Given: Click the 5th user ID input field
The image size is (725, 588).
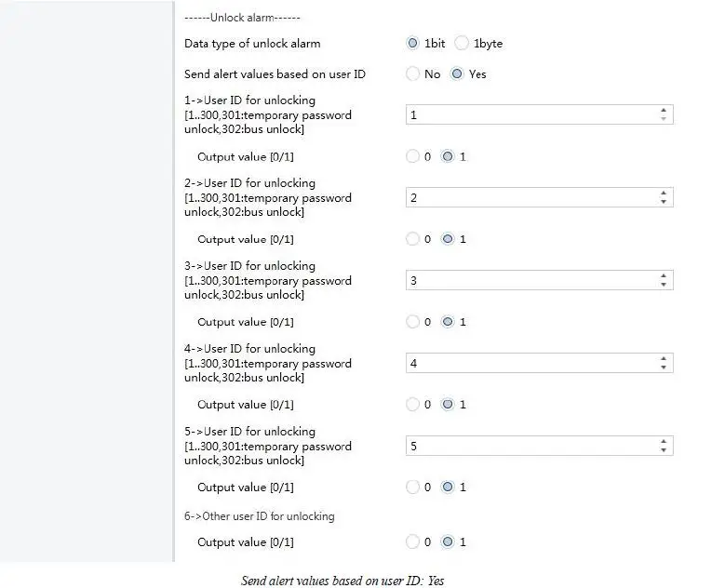Looking at the screenshot, I should (530, 446).
